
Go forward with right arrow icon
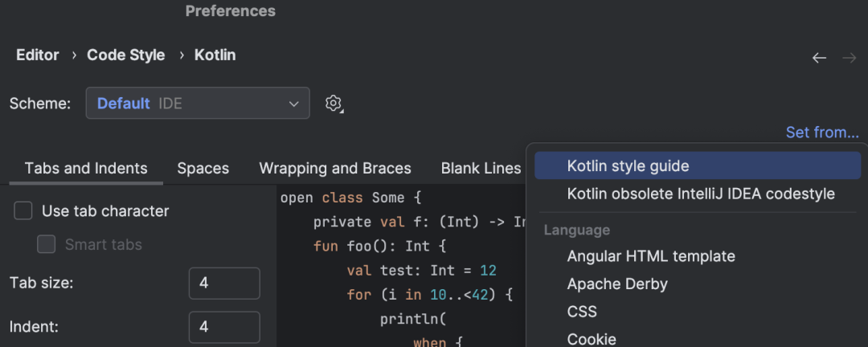click(850, 58)
